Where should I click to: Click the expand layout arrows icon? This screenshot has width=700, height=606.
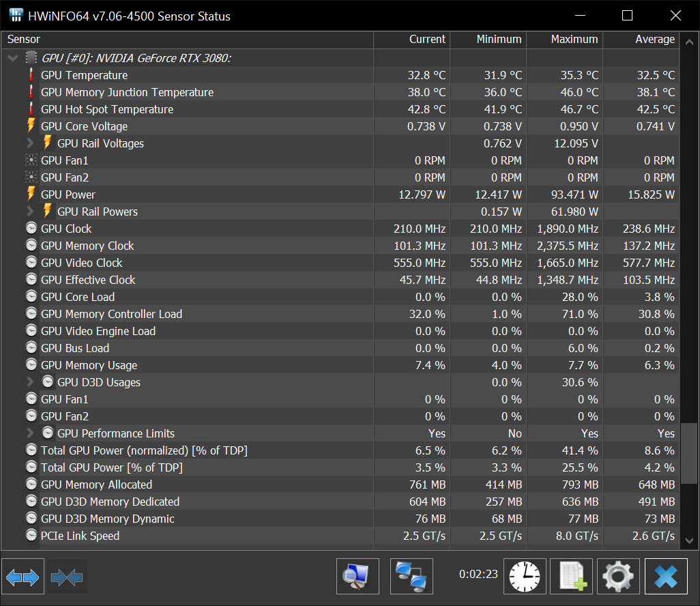(23, 577)
